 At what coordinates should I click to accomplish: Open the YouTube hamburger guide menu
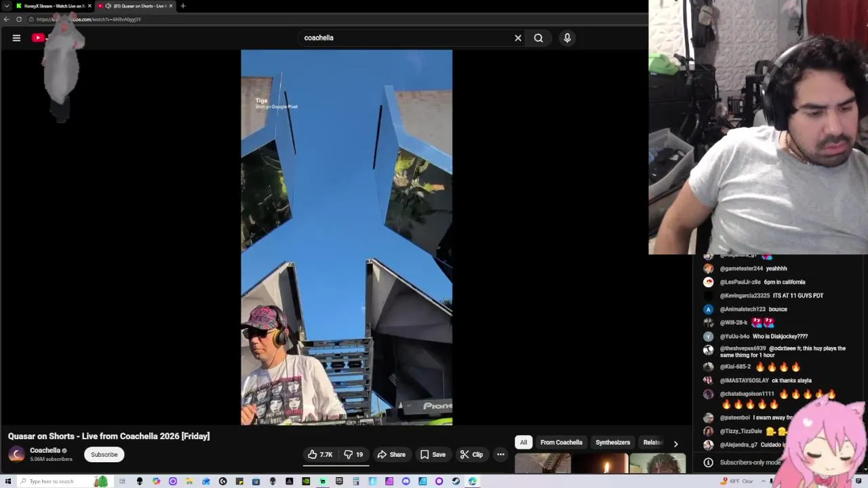[16, 38]
